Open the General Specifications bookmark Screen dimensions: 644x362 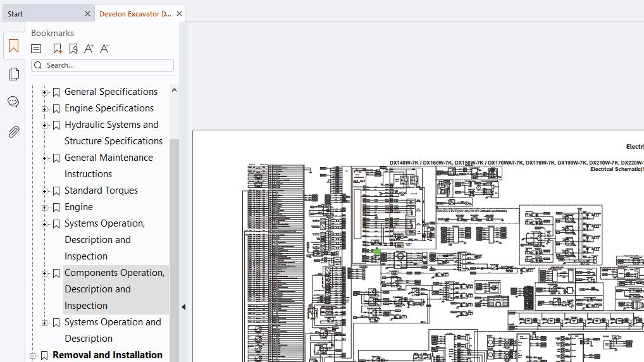tap(111, 92)
